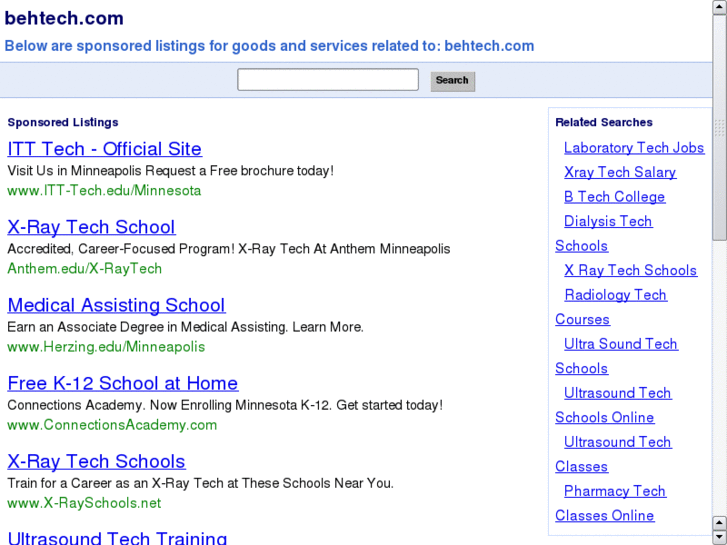Image resolution: width=727 pixels, height=545 pixels.
Task: Select Laboratory Tech Jobs related search
Action: [x=634, y=148]
